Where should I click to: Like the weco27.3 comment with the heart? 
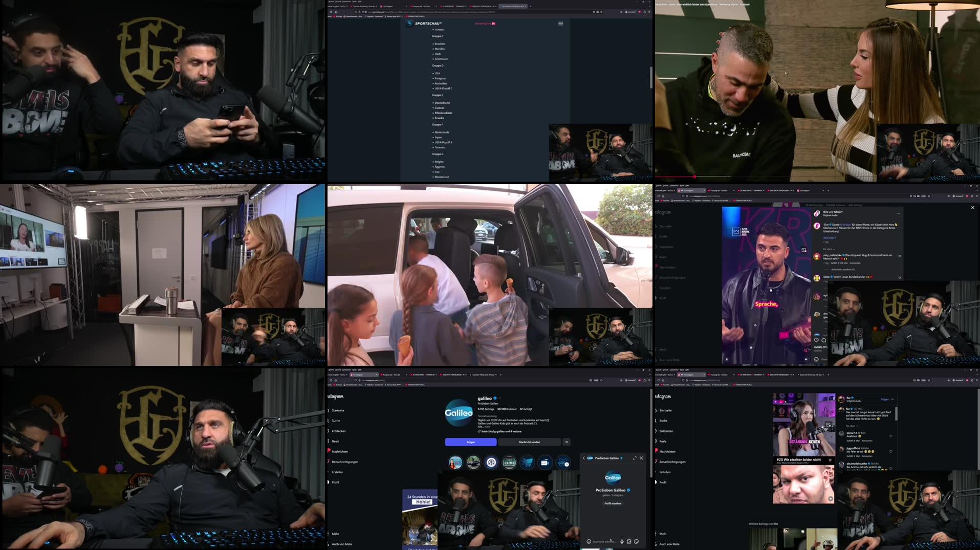[891, 436]
